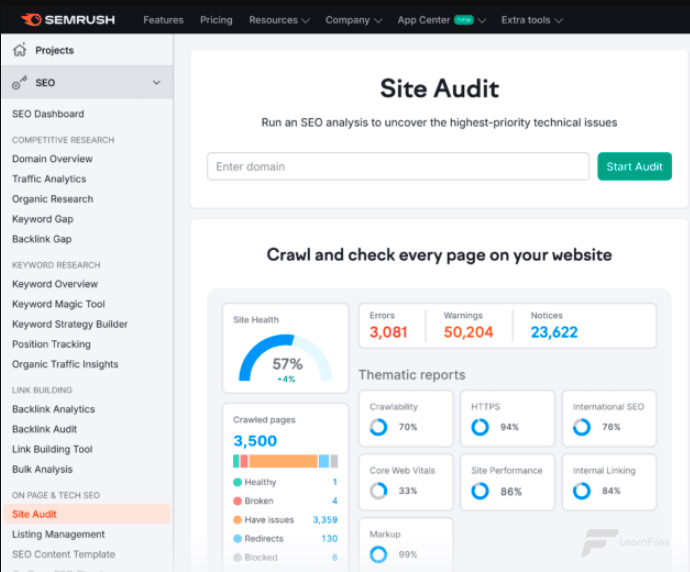Open Bulk Analysis
This screenshot has width=690, height=572.
(42, 469)
